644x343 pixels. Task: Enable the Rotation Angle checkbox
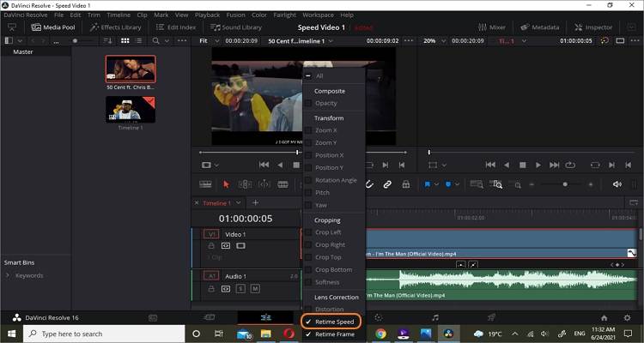(x=308, y=180)
